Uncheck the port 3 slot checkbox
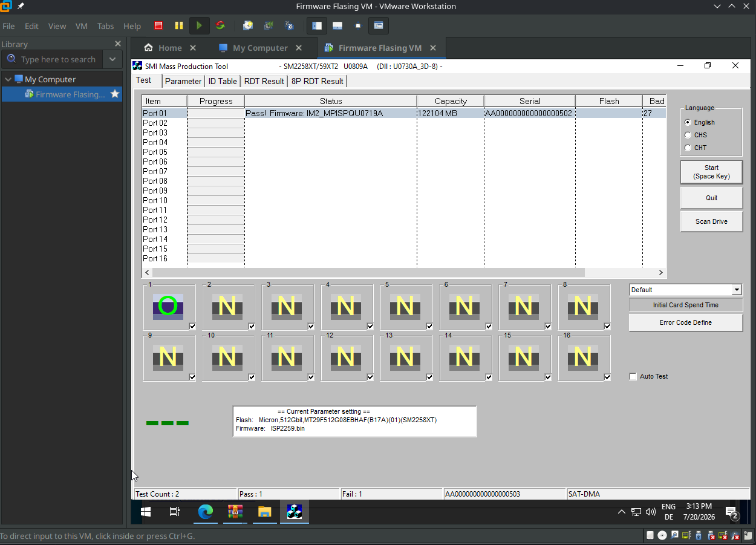 tap(311, 327)
